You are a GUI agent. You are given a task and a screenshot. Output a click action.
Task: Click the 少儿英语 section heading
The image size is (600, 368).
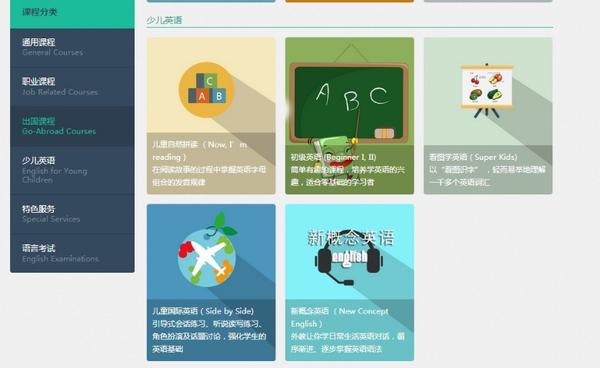164,20
